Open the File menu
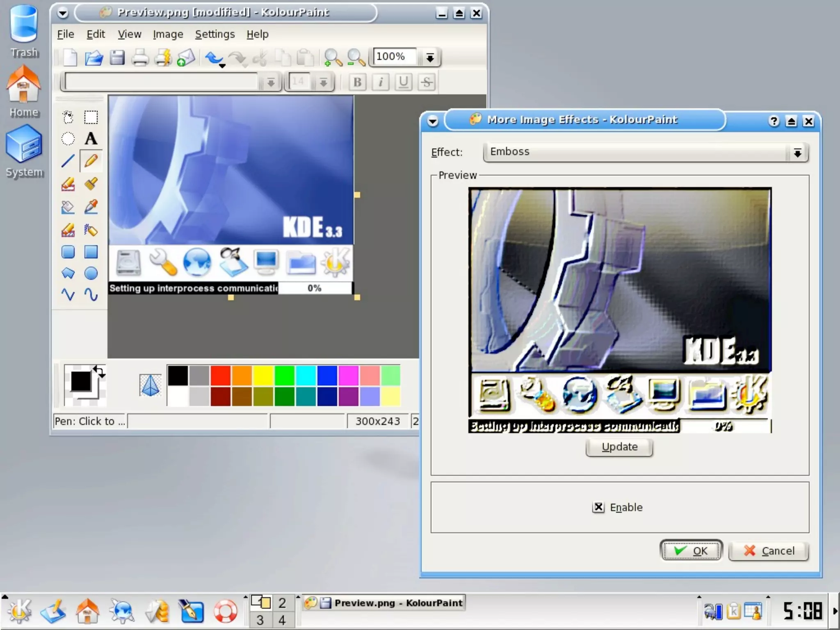Image resolution: width=840 pixels, height=630 pixels. [66, 34]
